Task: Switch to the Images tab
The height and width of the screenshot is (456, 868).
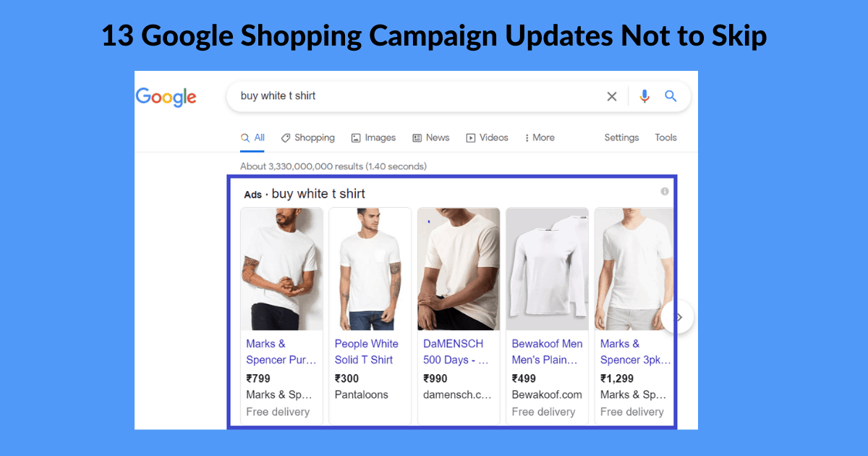Action: 373,138
